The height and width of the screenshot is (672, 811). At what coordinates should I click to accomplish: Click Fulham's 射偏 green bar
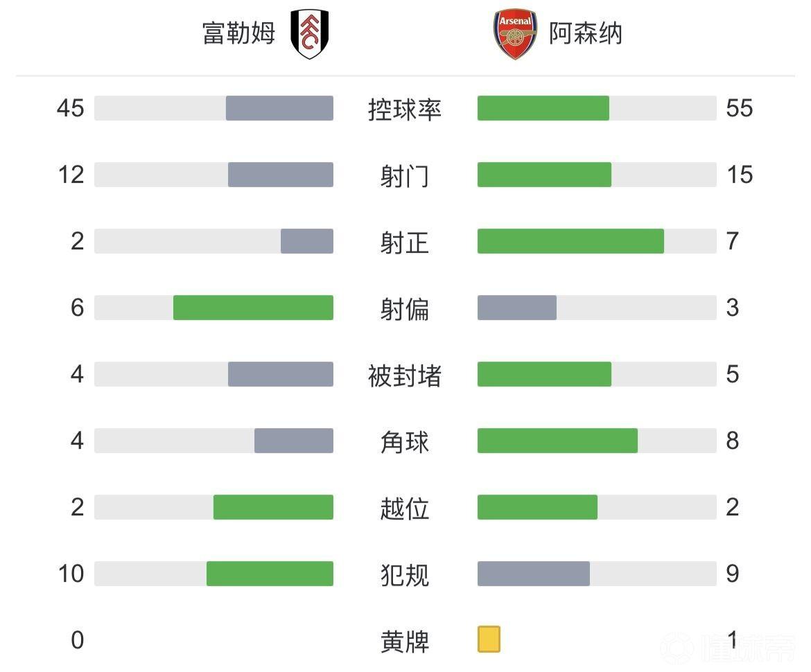coord(253,308)
